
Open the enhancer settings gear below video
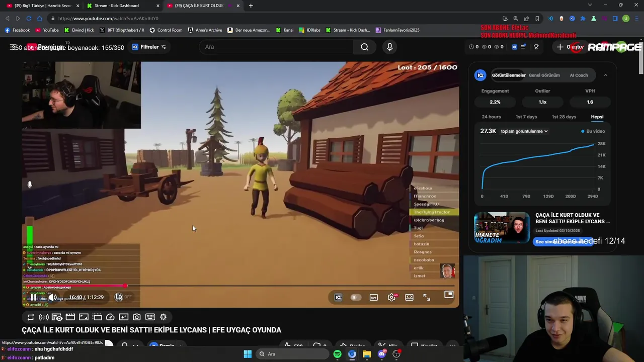coord(163,317)
